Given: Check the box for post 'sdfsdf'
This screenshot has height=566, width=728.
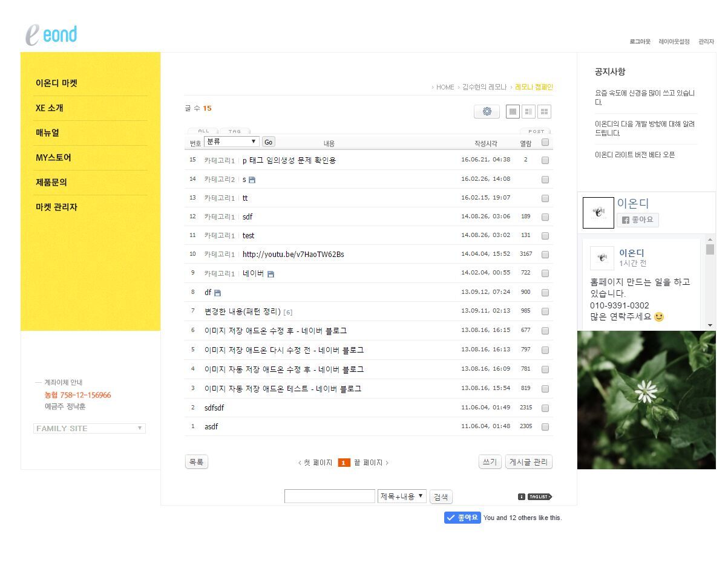Looking at the screenshot, I should [545, 408].
